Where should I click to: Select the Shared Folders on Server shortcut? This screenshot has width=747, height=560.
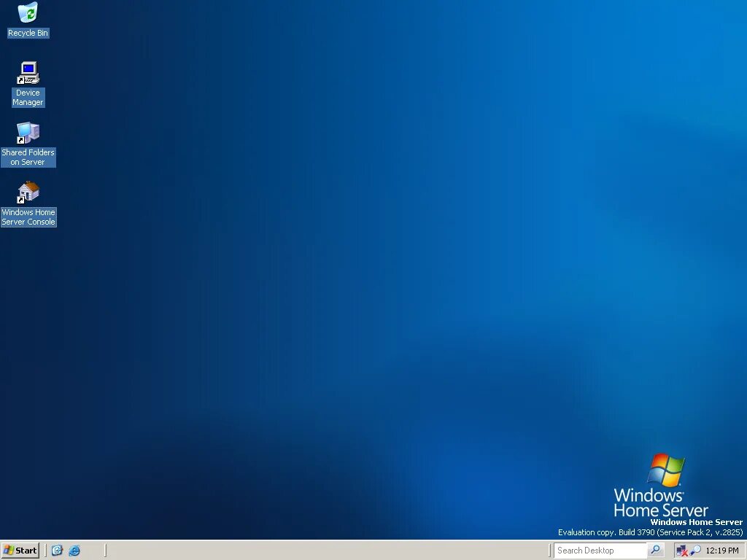[x=28, y=144]
